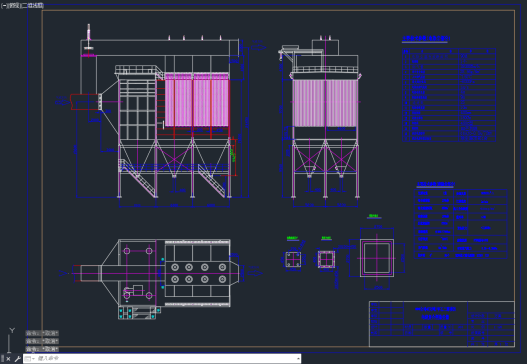This screenshot has height=364, width=527.
Task: Open command line customize wrench menu
Action: point(17,359)
